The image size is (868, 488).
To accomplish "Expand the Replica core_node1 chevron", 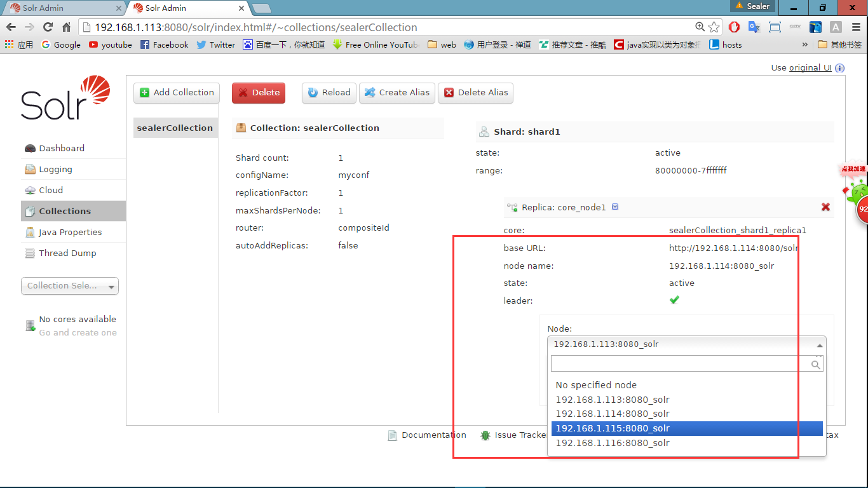I will tap(615, 207).
